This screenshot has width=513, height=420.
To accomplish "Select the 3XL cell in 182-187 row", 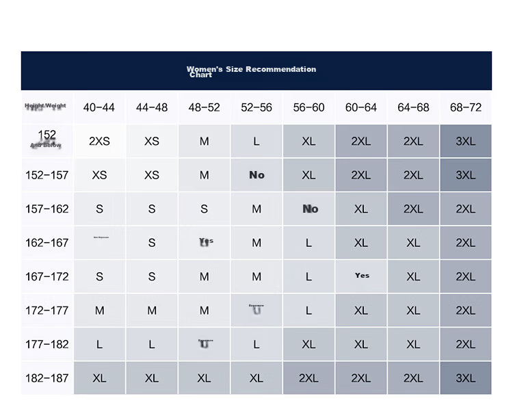I will [466, 378].
